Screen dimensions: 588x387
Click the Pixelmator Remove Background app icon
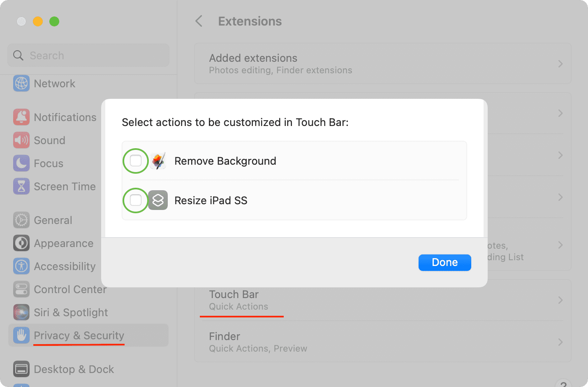click(158, 161)
